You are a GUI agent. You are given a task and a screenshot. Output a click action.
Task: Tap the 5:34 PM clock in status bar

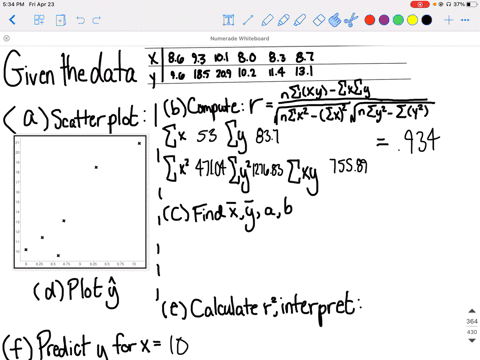coord(13,4)
